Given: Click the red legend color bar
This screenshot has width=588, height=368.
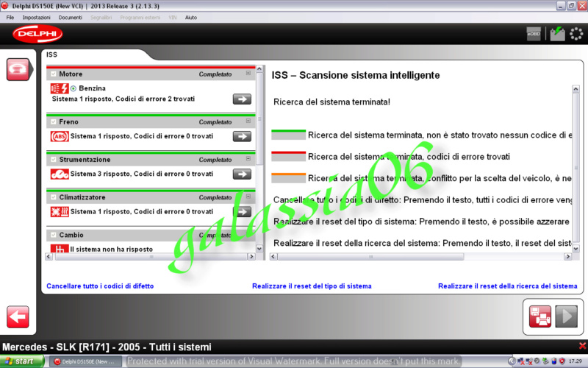Looking at the screenshot, I should tap(288, 156).
